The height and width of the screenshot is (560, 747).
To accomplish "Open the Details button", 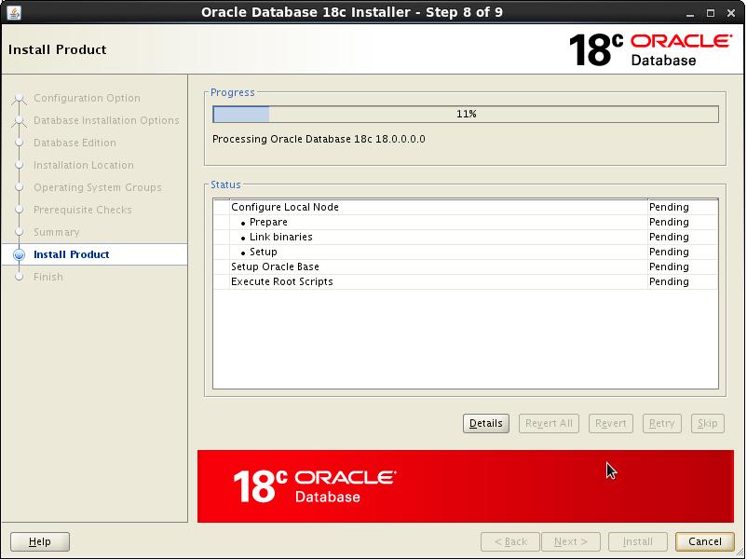I will tap(485, 423).
